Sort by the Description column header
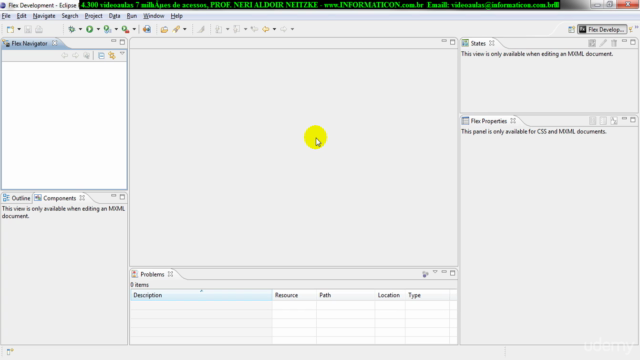The image size is (640, 360). tap(201, 295)
